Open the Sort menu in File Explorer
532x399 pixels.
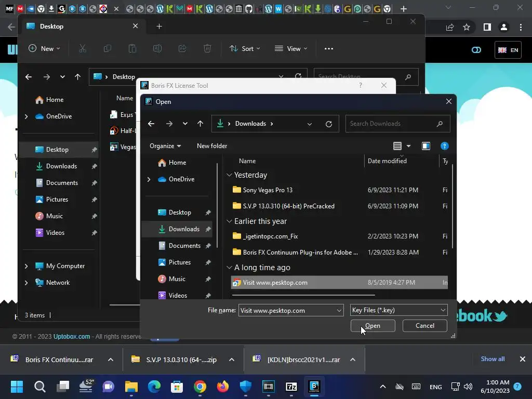tap(245, 48)
